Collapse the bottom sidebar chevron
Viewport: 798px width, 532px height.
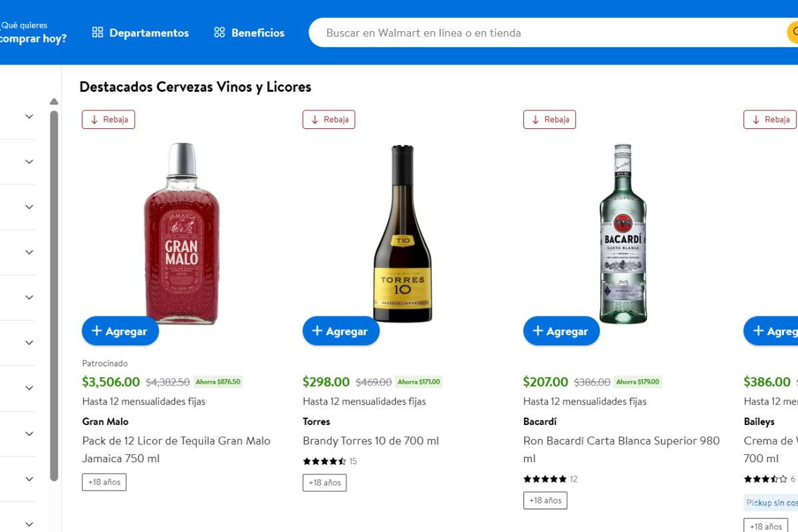click(29, 523)
